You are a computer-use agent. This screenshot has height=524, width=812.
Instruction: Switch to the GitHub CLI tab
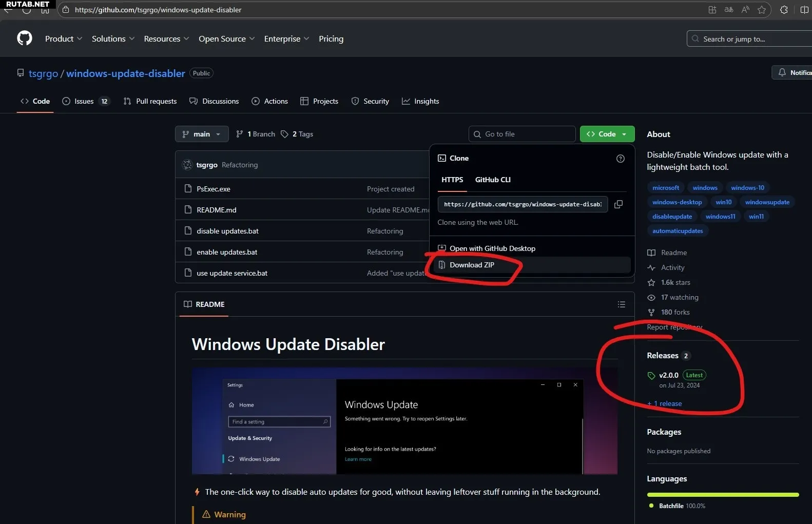[x=492, y=180]
